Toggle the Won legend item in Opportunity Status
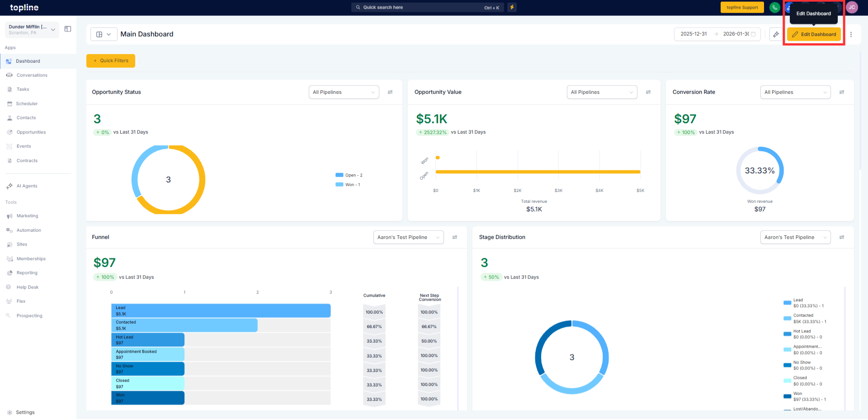Image resolution: width=868 pixels, height=420 pixels. coord(348,185)
